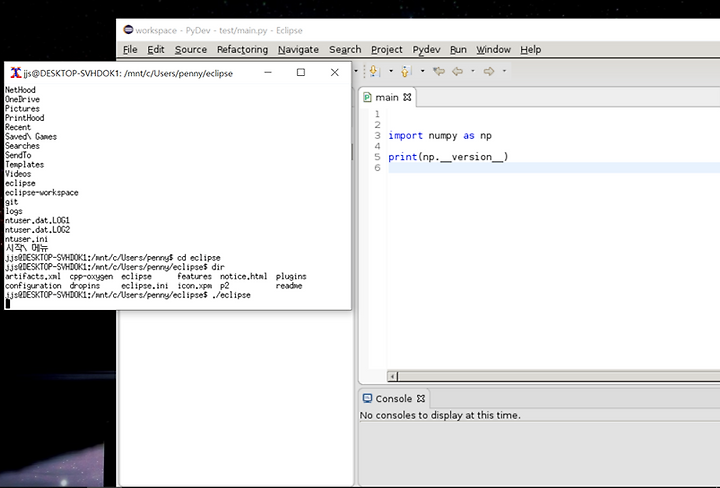Maximize the terminal window
This screenshot has height=488, width=720.
pyautogui.click(x=301, y=73)
